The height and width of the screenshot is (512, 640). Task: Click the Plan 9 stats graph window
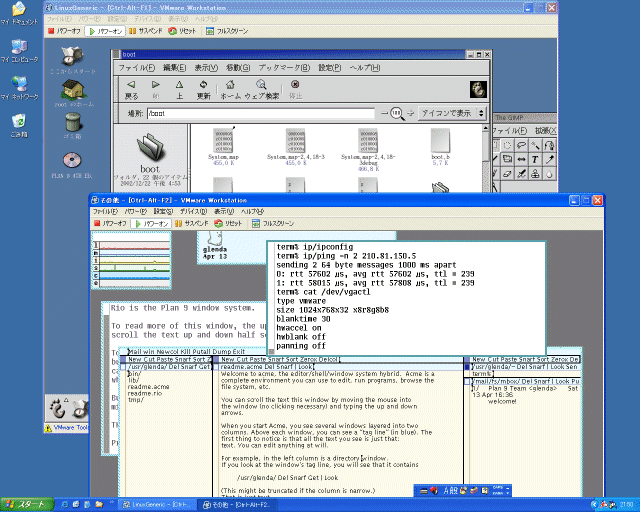pos(131,260)
